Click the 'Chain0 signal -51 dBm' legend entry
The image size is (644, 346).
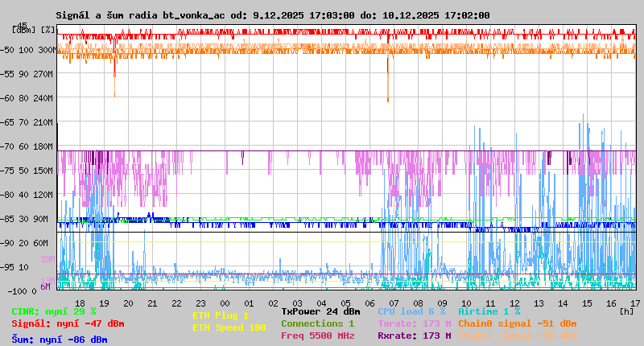(518, 323)
